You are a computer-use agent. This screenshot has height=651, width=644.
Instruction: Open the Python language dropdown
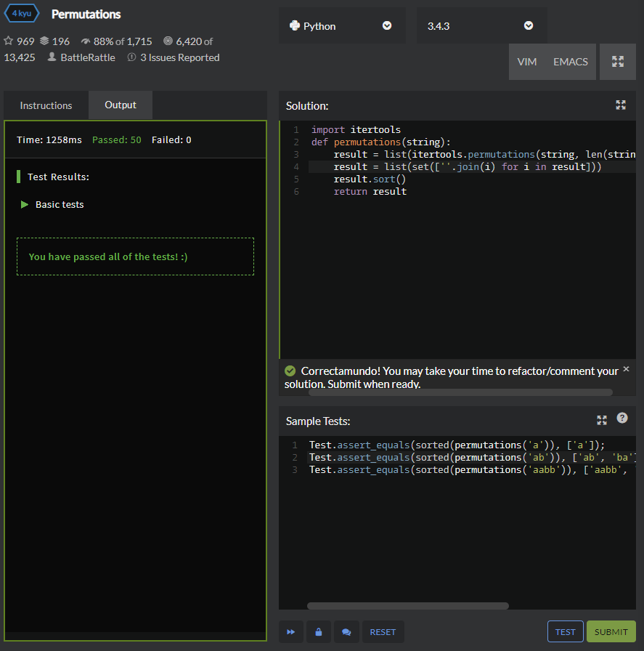342,25
